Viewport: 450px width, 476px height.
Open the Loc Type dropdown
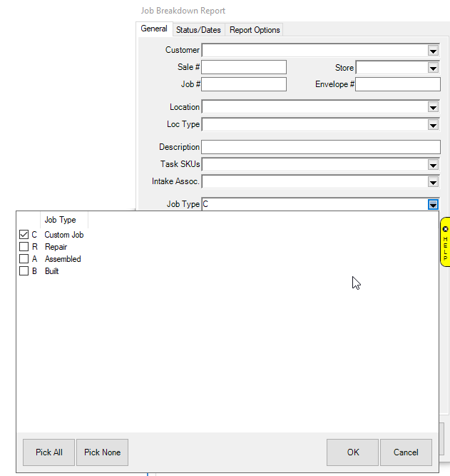(433, 125)
